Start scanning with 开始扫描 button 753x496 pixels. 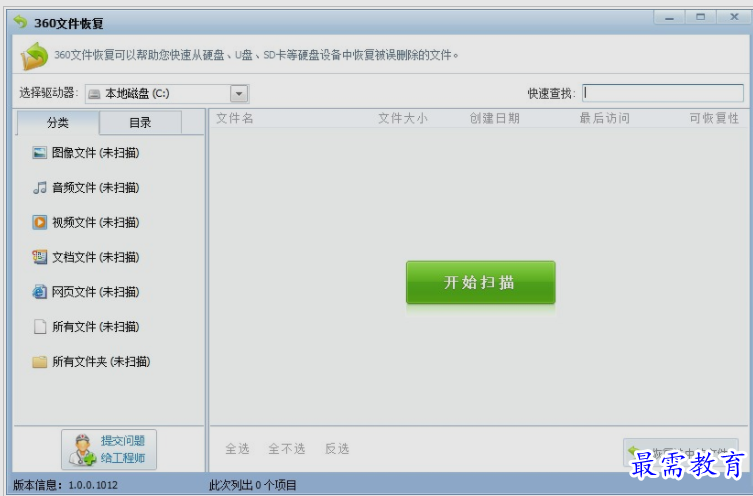coord(481,282)
